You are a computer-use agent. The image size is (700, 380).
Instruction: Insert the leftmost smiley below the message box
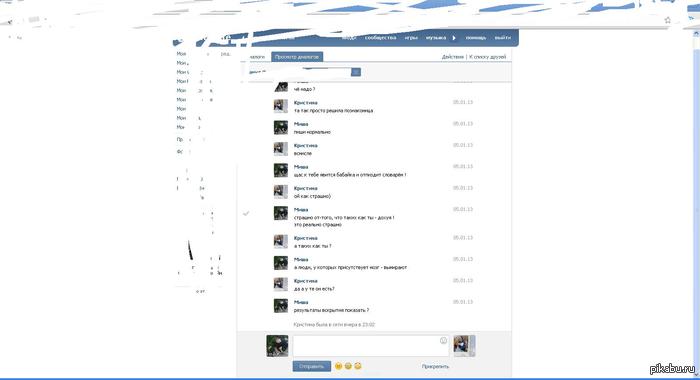pos(338,366)
